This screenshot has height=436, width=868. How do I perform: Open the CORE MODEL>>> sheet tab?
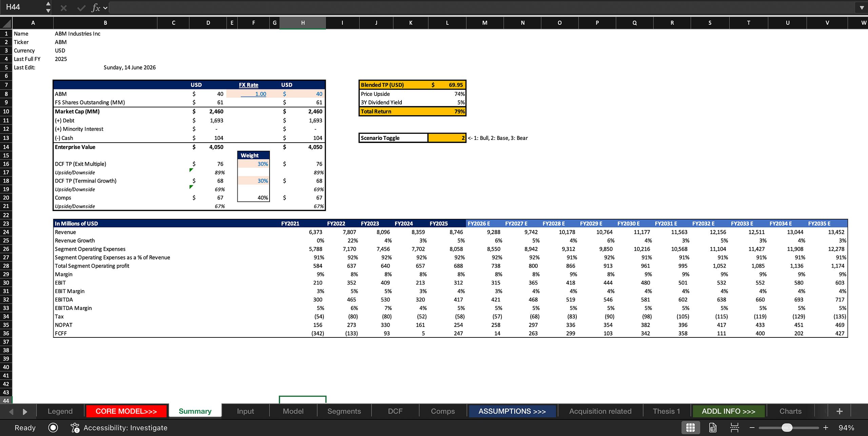click(x=126, y=411)
